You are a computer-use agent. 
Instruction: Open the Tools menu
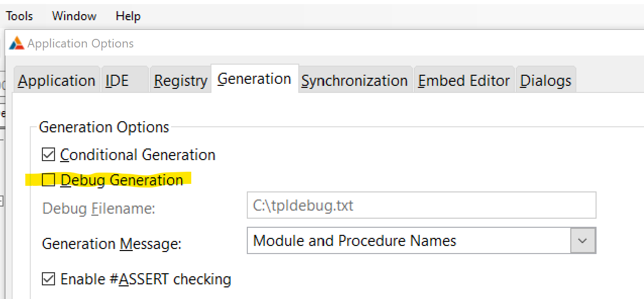coord(19,16)
